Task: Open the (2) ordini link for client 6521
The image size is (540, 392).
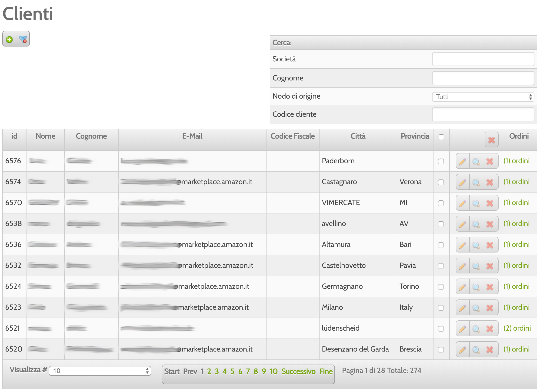Action: [517, 328]
